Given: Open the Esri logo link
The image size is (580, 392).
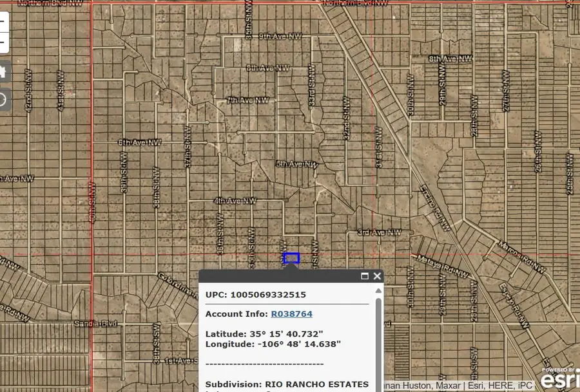Looking at the screenshot, I should click(x=560, y=380).
